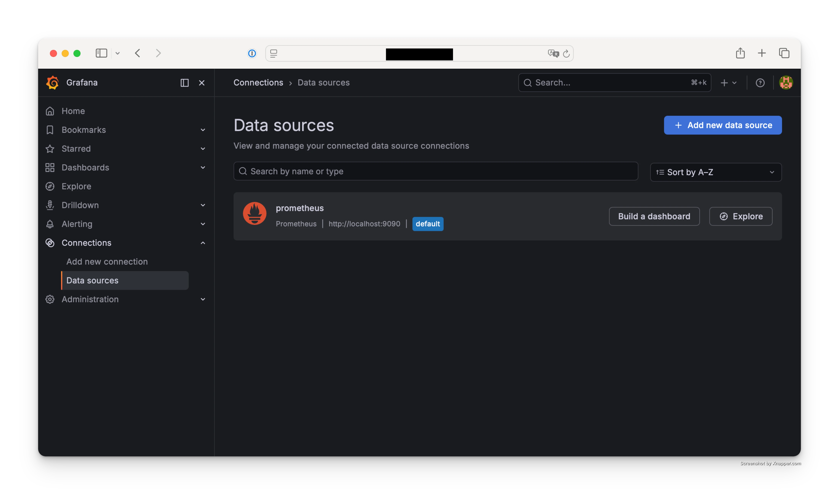This screenshot has height=504, width=839.
Task: Focus Search by name or type field
Action: (x=436, y=171)
